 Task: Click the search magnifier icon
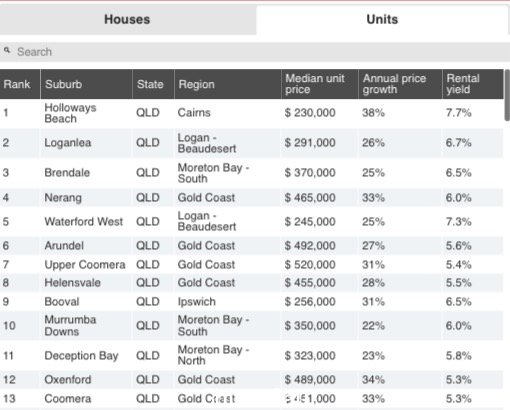(7, 50)
